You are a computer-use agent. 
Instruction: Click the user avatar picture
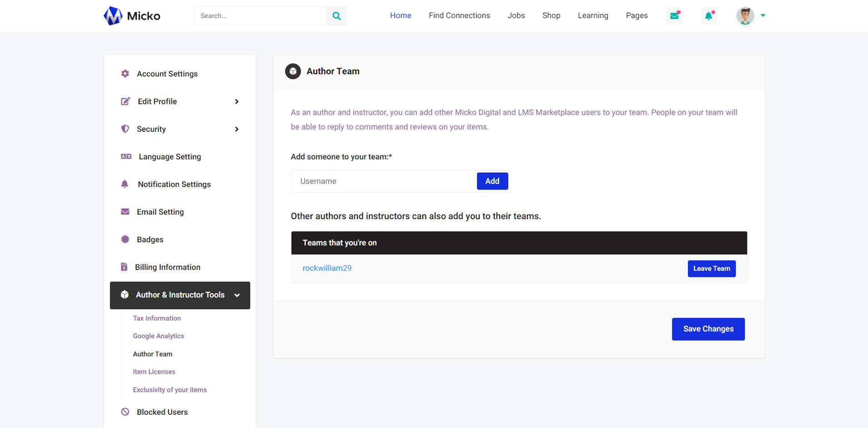click(745, 16)
